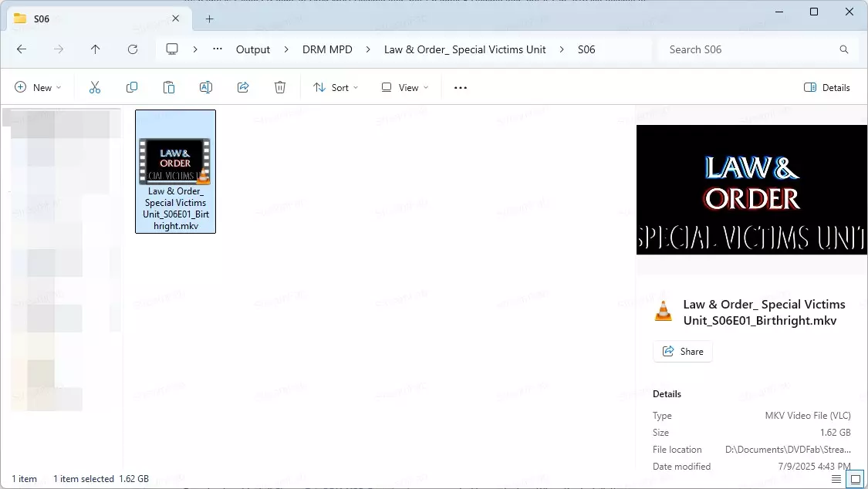The height and width of the screenshot is (489, 868).
Task: Click the forward navigation arrow
Action: 58,49
